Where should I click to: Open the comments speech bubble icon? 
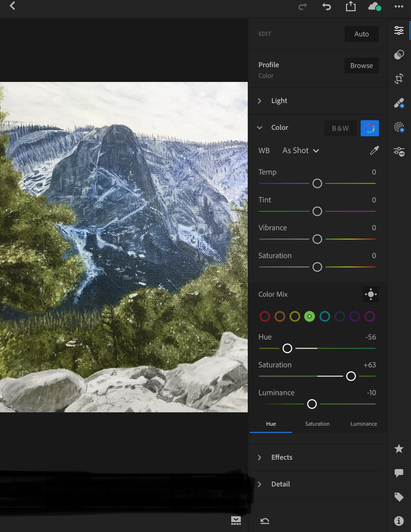399,473
